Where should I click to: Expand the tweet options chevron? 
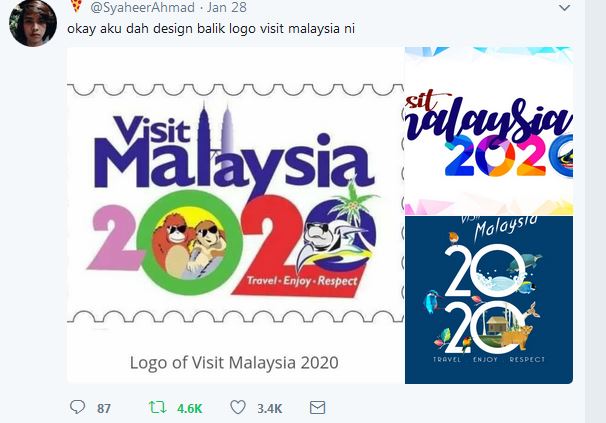pyautogui.click(x=565, y=8)
